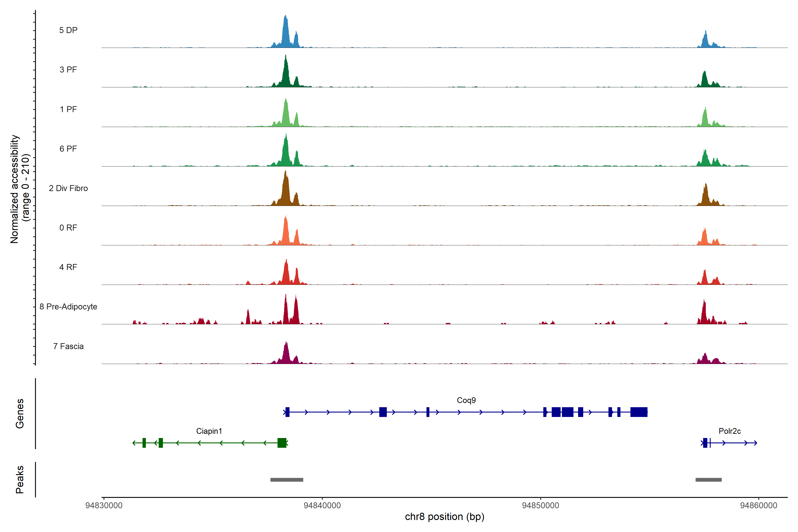This screenshot has height=532, width=798.
Task: Click the 7 Fascia track label
Action: [68, 346]
